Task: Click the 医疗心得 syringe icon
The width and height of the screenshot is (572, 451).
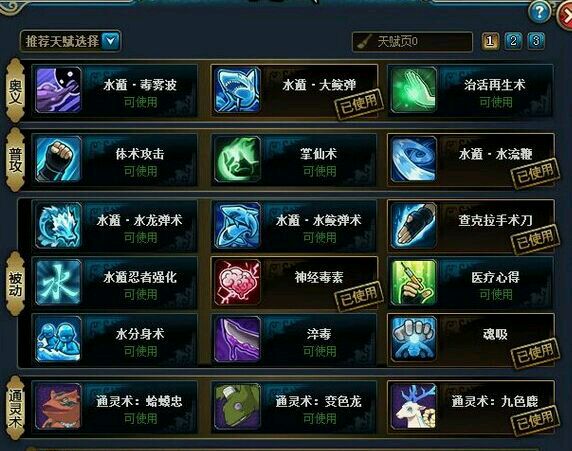Action: point(414,282)
